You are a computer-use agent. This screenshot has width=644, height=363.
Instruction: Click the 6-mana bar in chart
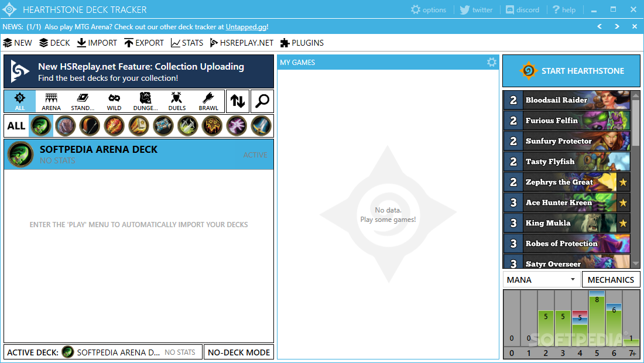click(614, 324)
